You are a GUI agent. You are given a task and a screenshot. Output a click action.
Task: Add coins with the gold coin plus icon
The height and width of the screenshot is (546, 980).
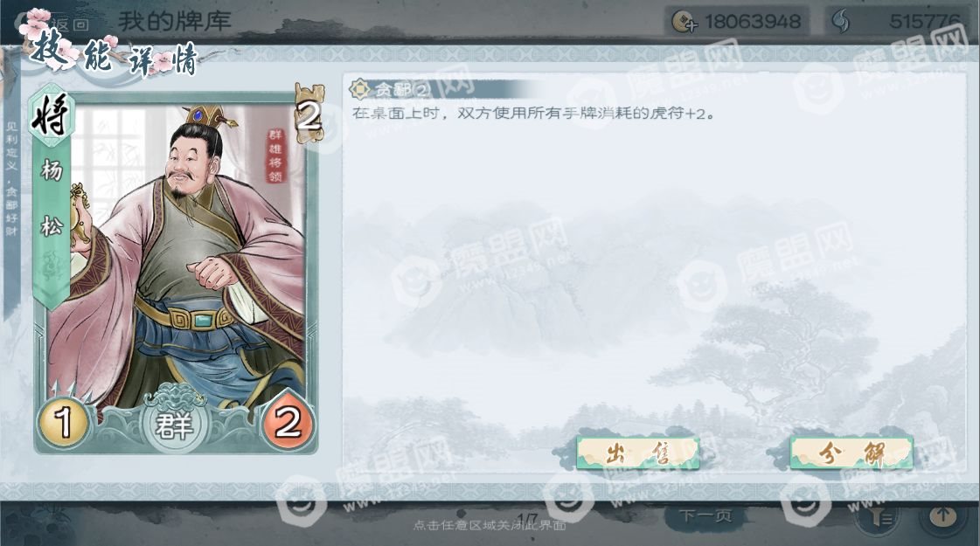683,23
